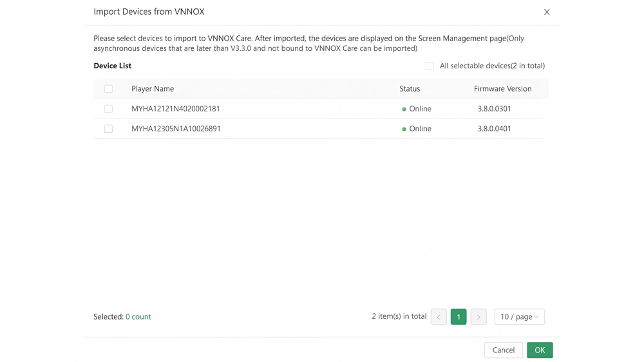This screenshot has height=362, width=644.
Task: Go to the previous page arrow
Action: (x=439, y=317)
